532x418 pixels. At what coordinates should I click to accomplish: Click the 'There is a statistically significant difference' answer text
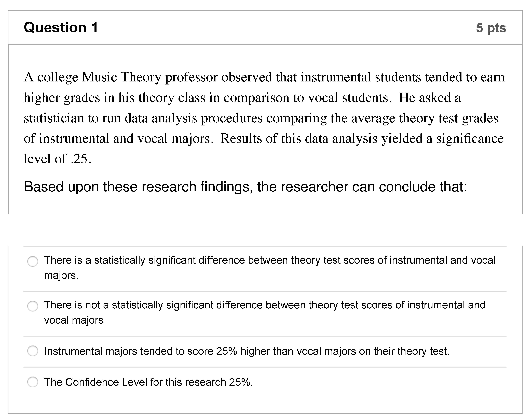[x=269, y=260]
